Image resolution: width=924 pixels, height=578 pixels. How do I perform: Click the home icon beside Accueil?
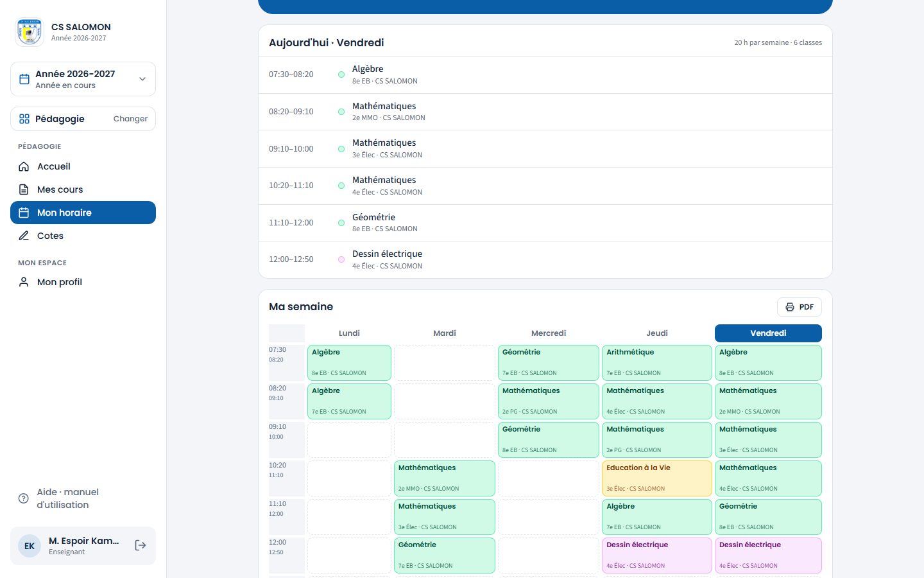pos(24,166)
